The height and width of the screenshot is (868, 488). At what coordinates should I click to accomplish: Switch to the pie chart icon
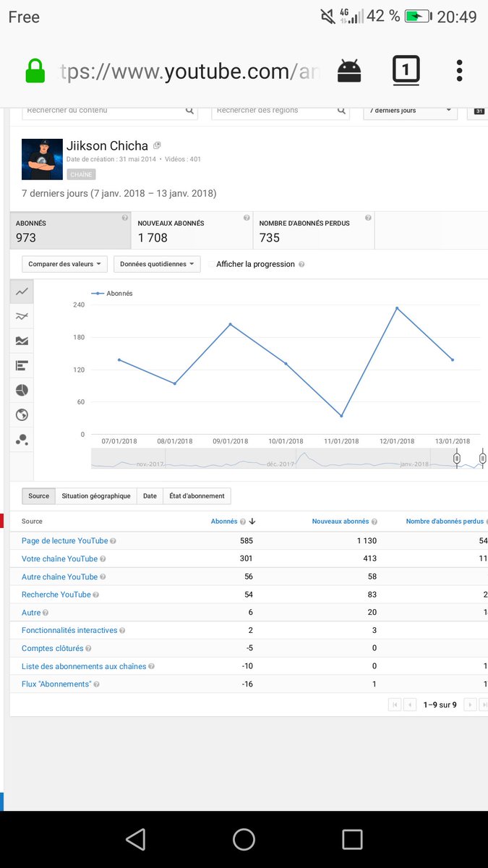[22, 391]
